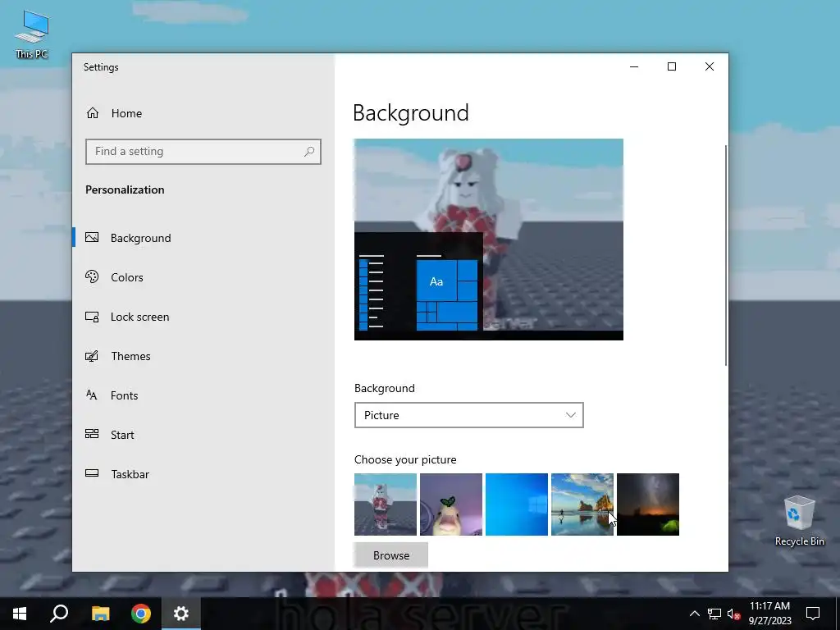Screen dimensions: 840x630
Task: Click the chevron on the Picture dropdown
Action: [571, 415]
